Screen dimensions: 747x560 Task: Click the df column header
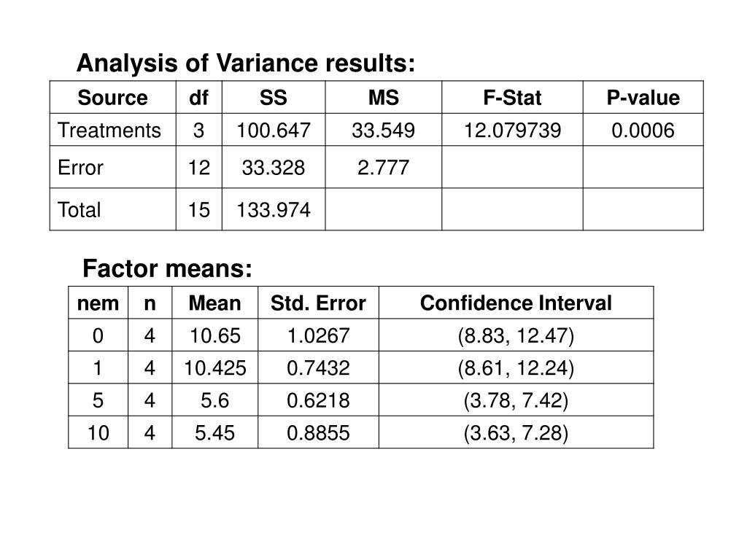point(198,98)
